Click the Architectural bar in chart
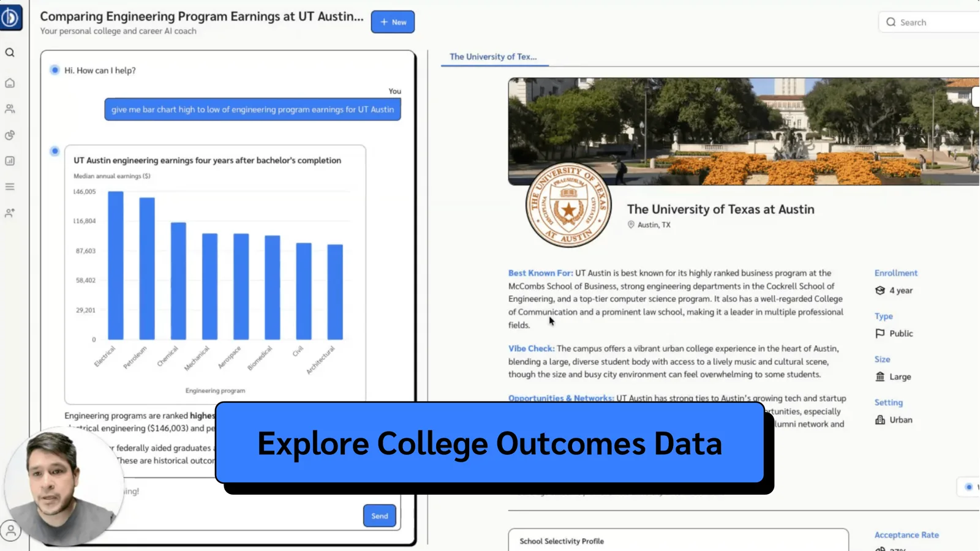Screen dimensions: 980x551 (335, 292)
